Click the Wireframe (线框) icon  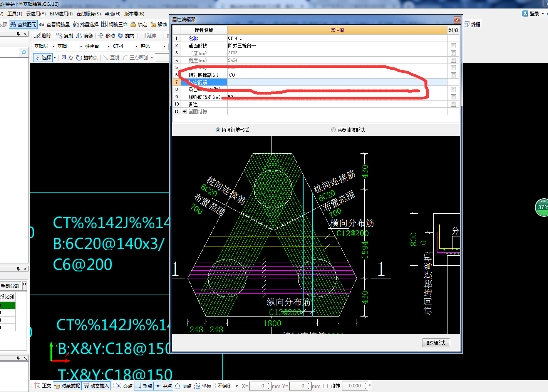click(472, 24)
